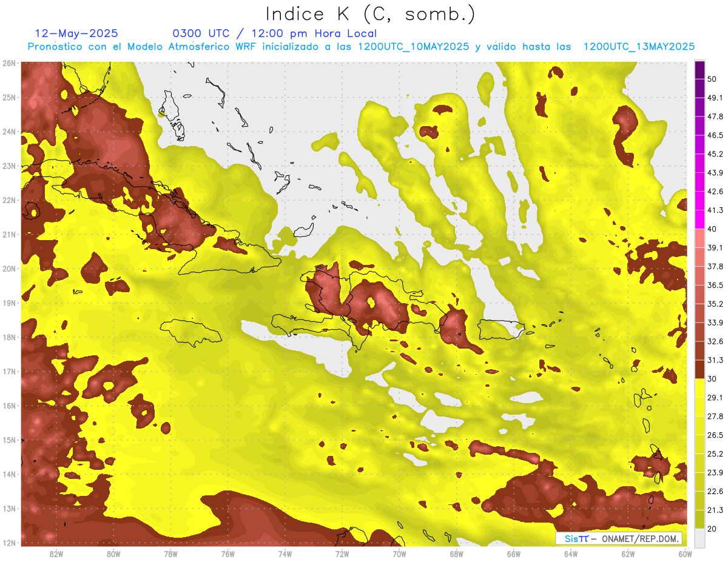Click the longitude label "66W"
The height and width of the screenshot is (562, 728).
click(514, 554)
